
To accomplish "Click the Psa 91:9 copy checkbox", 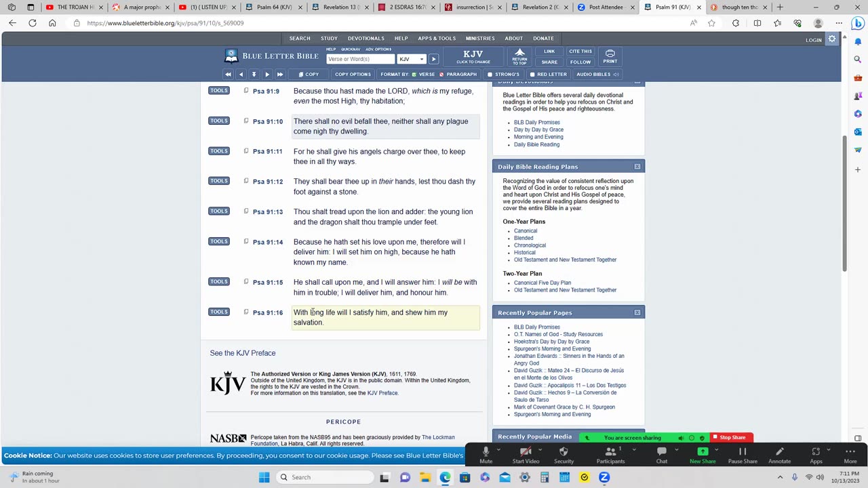I will click(x=246, y=90).
